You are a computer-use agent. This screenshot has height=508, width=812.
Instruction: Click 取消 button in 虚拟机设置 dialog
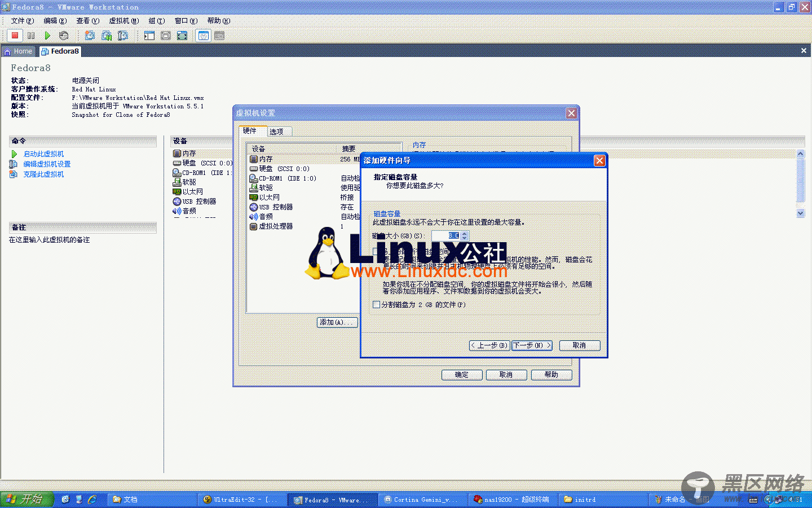pyautogui.click(x=506, y=375)
